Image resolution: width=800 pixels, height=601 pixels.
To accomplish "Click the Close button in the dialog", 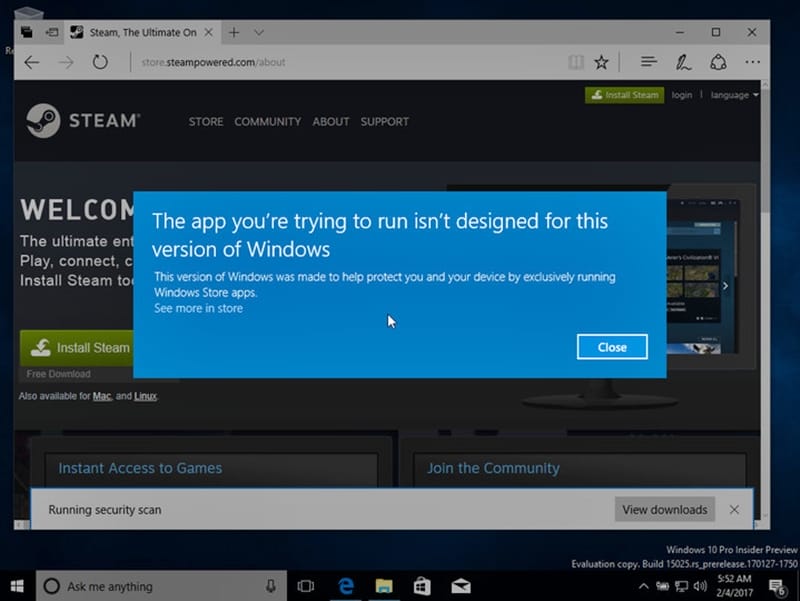I will pos(612,347).
